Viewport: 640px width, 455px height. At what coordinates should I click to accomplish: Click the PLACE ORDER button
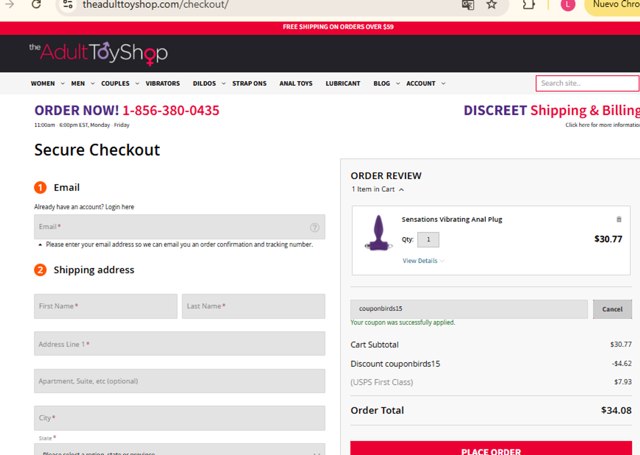(491, 448)
